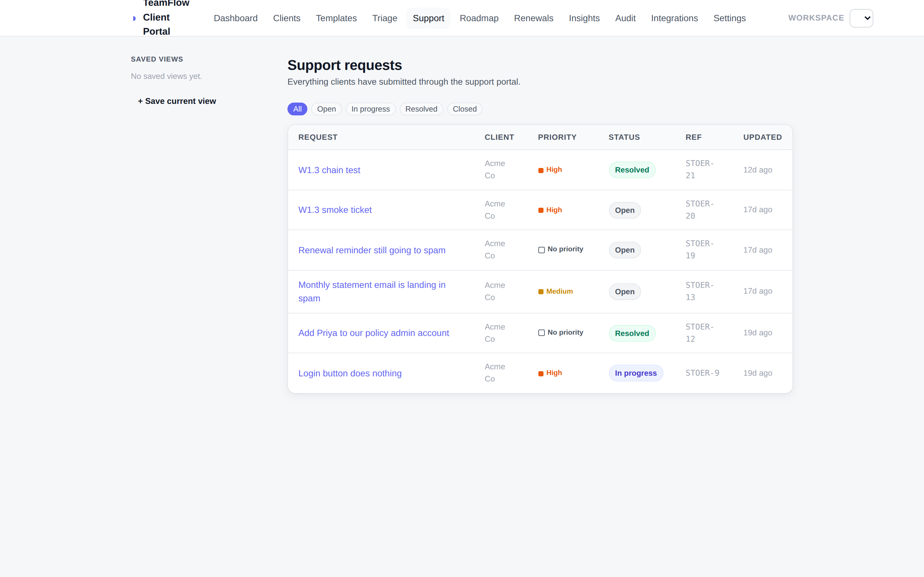This screenshot has height=577, width=924.
Task: Click the No priority box on Renewal reminder row
Action: tap(542, 250)
